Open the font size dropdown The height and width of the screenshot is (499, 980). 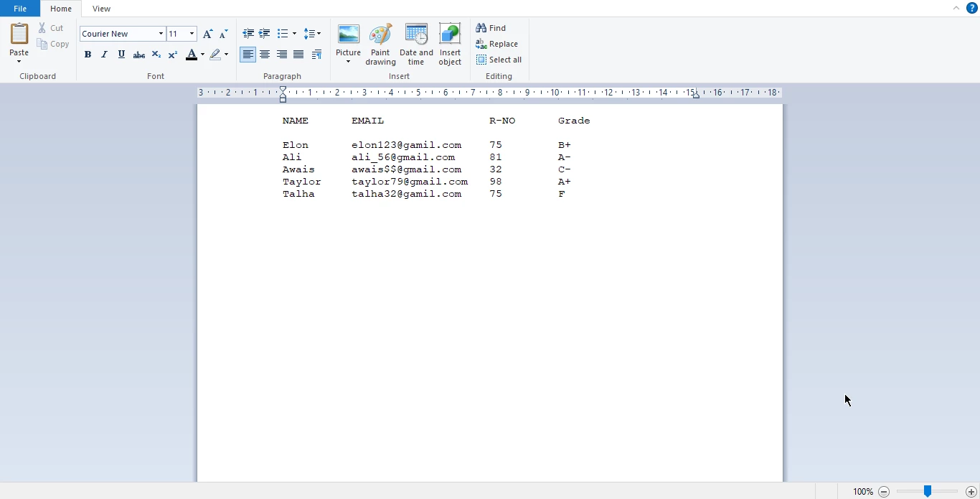[x=192, y=34]
